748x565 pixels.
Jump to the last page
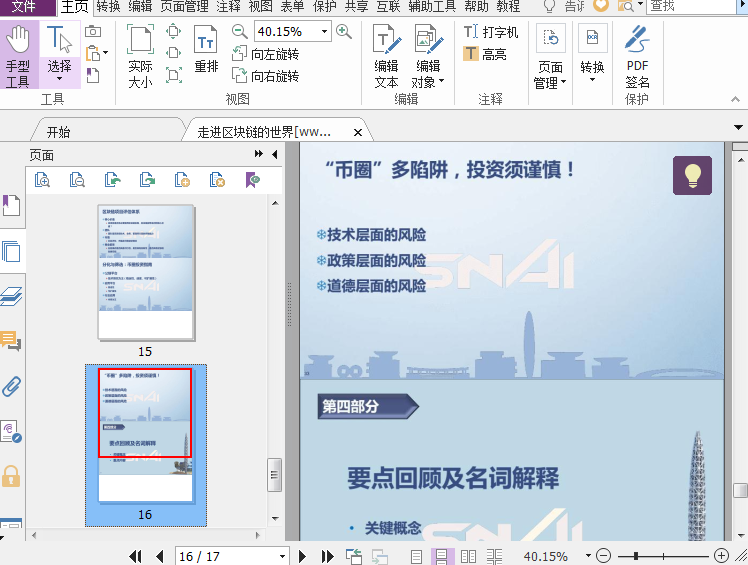(327, 556)
